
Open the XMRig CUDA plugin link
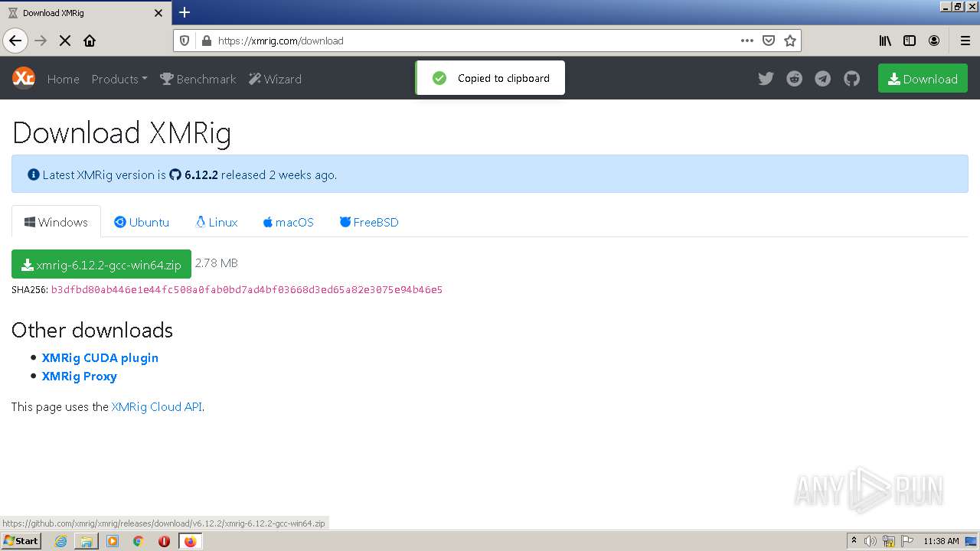point(100,357)
